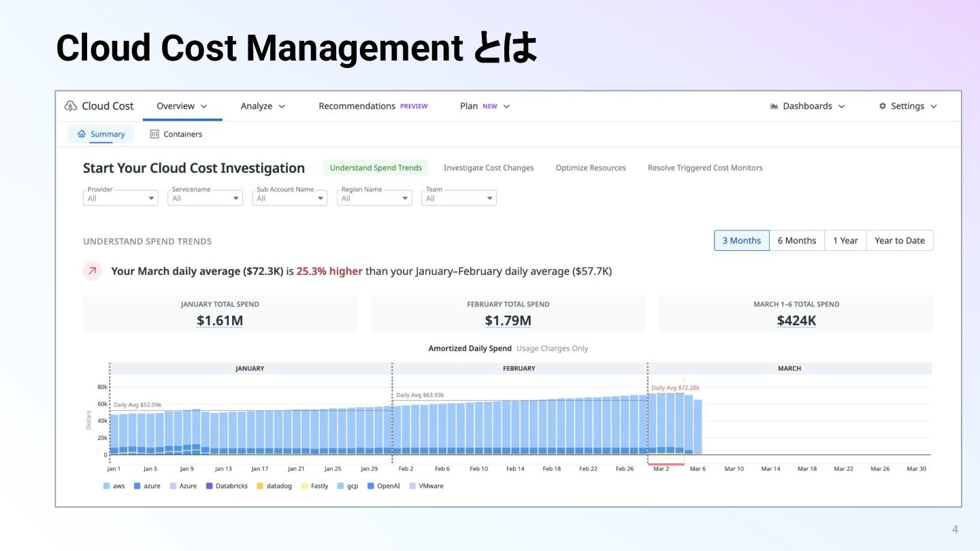The width and height of the screenshot is (980, 551).
Task: Toggle the Databricks legend series
Action: click(x=229, y=486)
